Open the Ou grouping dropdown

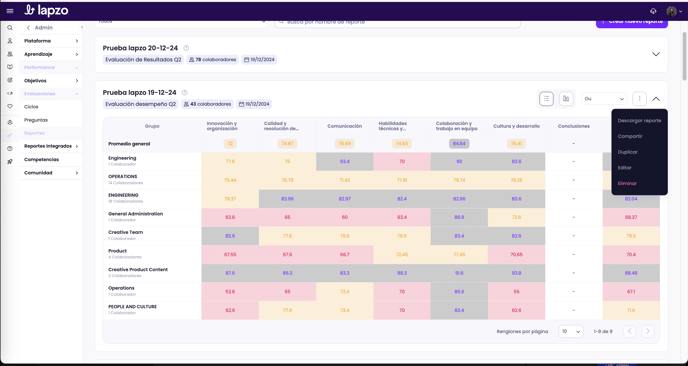pyautogui.click(x=604, y=99)
